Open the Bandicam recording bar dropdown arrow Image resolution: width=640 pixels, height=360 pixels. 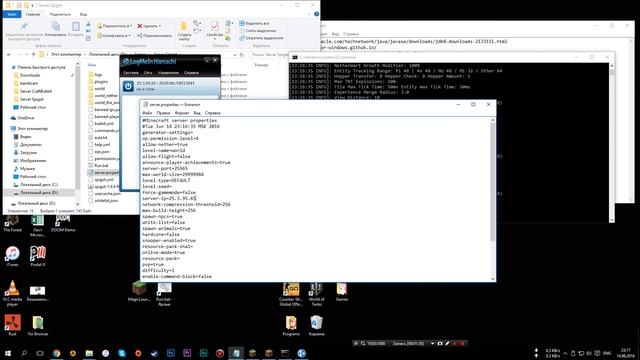(x=432, y=344)
